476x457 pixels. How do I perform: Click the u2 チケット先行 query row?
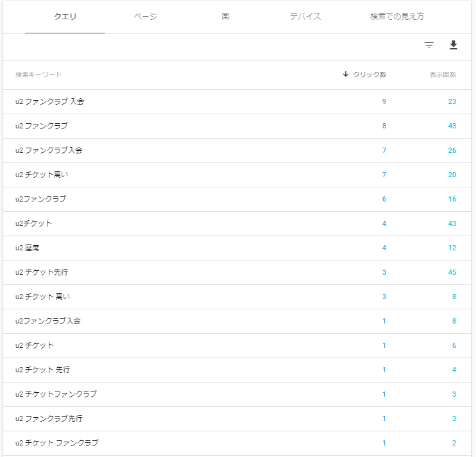[237, 272]
